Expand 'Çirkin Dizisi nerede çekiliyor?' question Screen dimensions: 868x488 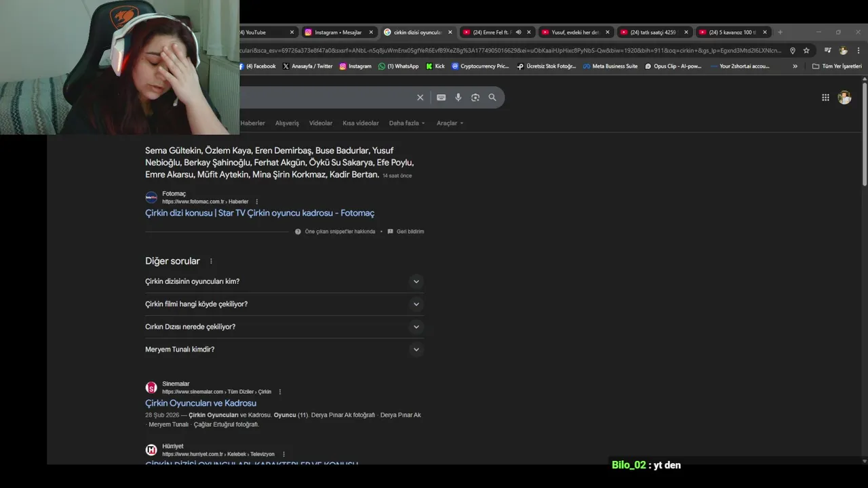[285, 327]
